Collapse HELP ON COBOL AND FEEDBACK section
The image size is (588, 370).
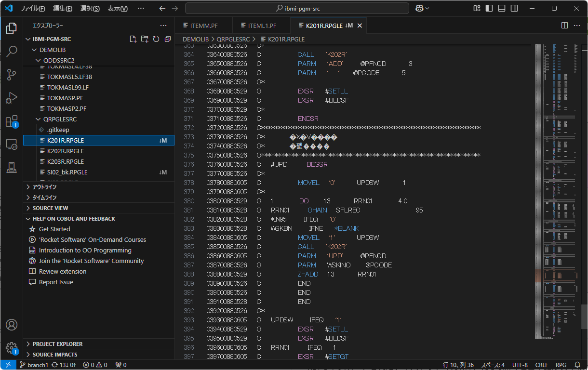[x=99, y=219]
